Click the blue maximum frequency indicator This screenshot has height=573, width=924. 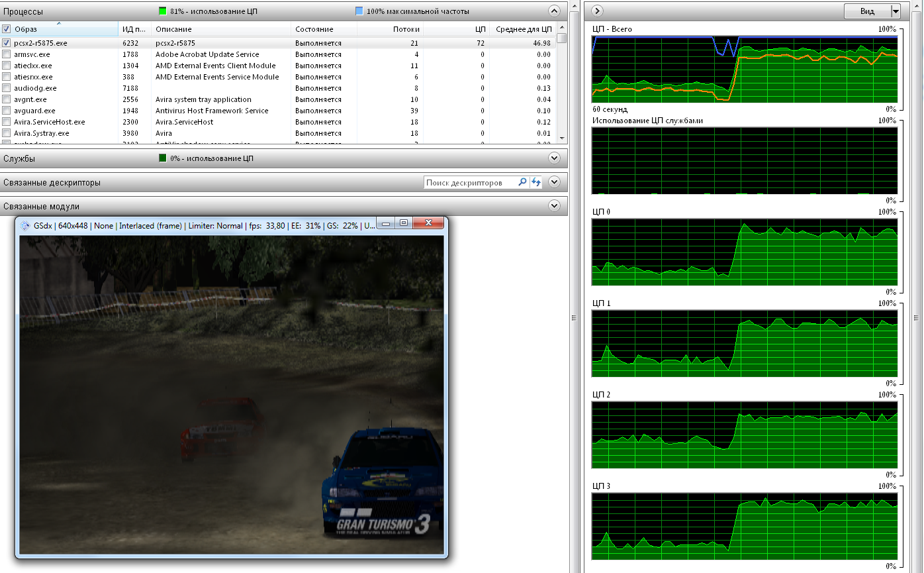point(359,11)
